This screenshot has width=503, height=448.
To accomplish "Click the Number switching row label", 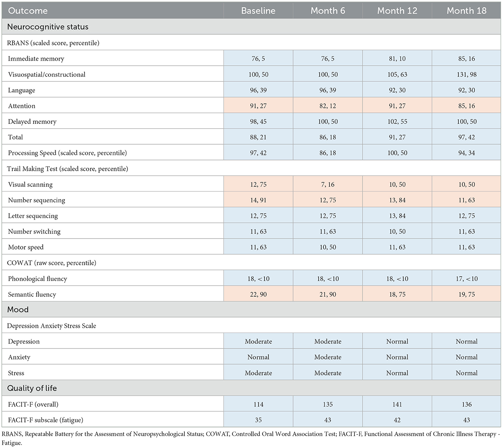I will click(x=34, y=232).
